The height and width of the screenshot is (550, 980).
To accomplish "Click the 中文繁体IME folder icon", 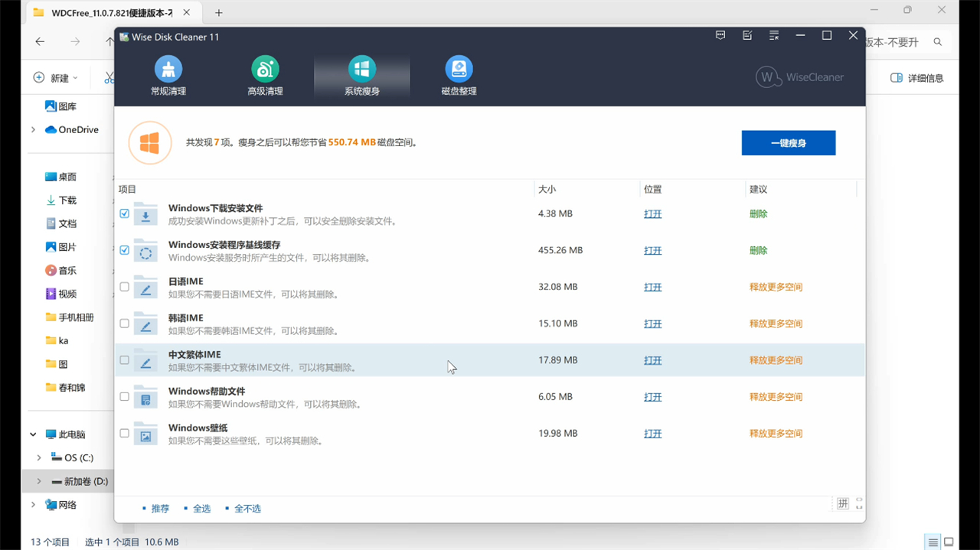I will click(x=145, y=361).
